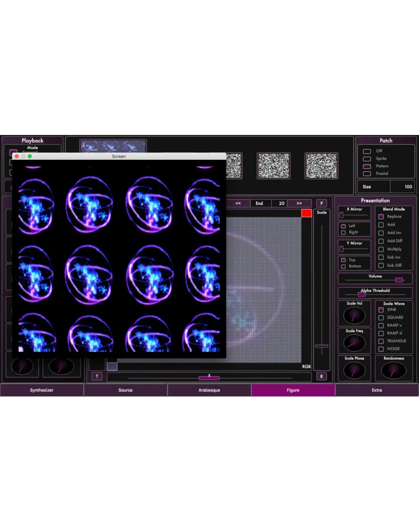The height and width of the screenshot is (532, 419).
Task: Click the red color swatch
Action: 306,213
